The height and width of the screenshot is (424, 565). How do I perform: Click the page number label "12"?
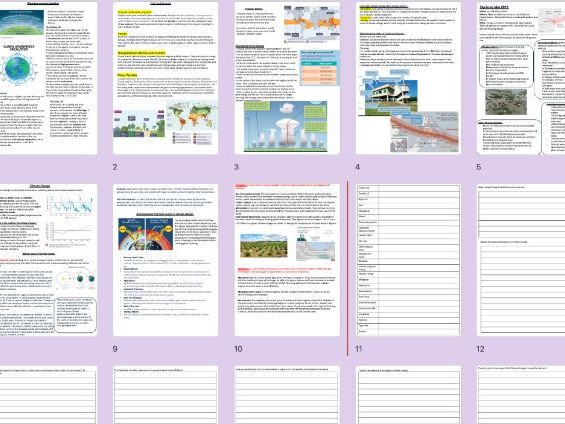[x=480, y=349]
